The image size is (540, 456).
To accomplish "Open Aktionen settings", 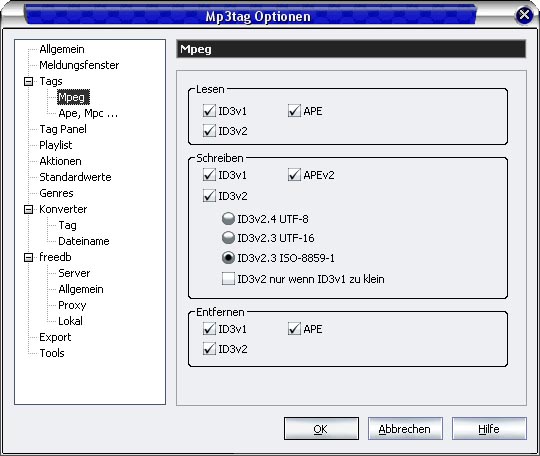I will pos(61,161).
